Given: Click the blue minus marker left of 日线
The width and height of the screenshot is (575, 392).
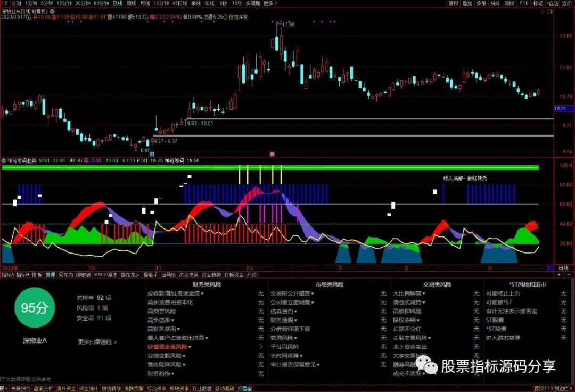Looking at the screenshot, I should pos(549,268).
